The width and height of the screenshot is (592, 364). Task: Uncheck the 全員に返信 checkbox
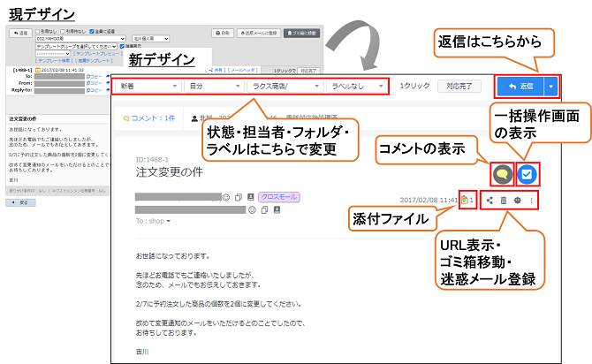pyautogui.click(x=91, y=31)
